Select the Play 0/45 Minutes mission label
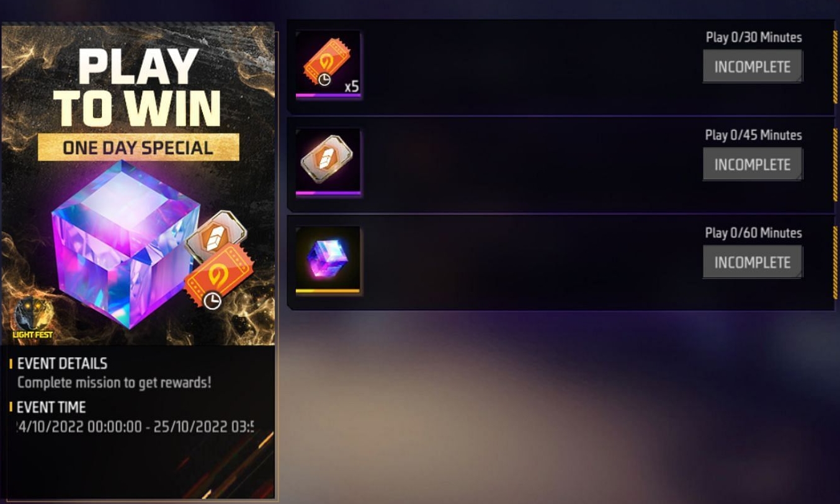Screen dimensions: 840x504 pyautogui.click(x=754, y=135)
